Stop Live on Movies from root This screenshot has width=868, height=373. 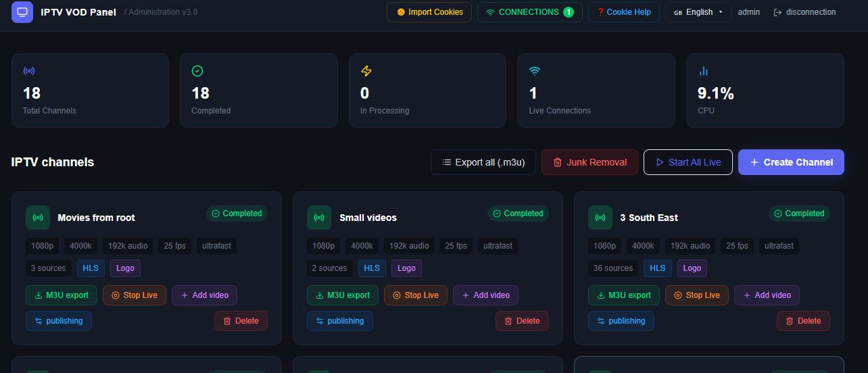134,295
